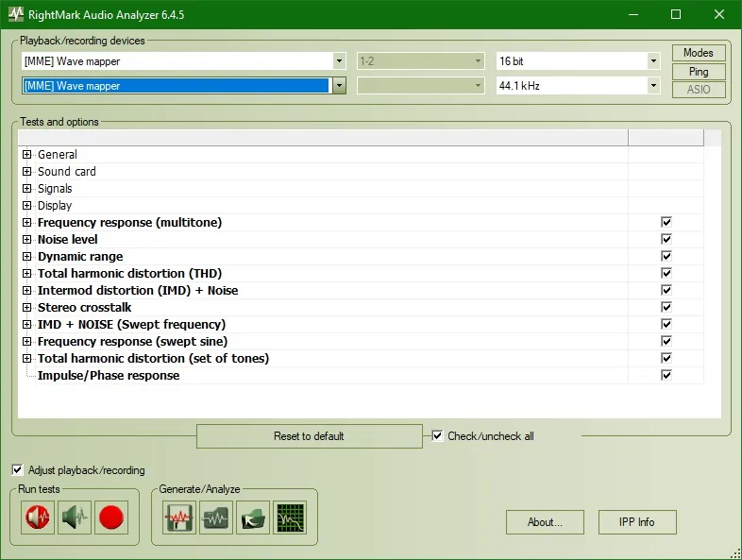The width and height of the screenshot is (742, 560).
Task: Run the playback-only test speaker icon
Action: (x=75, y=518)
